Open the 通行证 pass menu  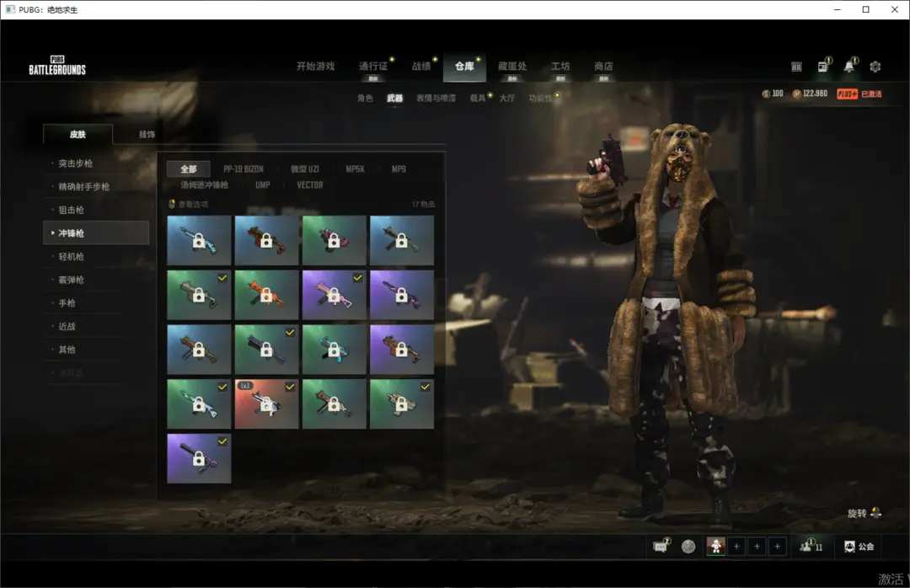pos(373,67)
